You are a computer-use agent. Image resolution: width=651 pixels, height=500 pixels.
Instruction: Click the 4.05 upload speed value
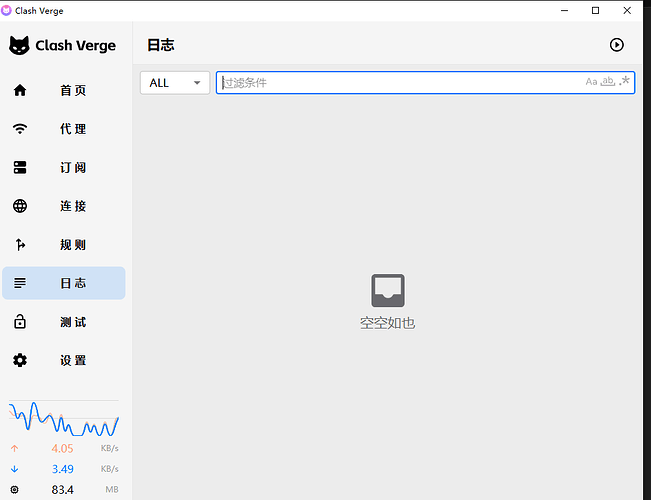62,449
